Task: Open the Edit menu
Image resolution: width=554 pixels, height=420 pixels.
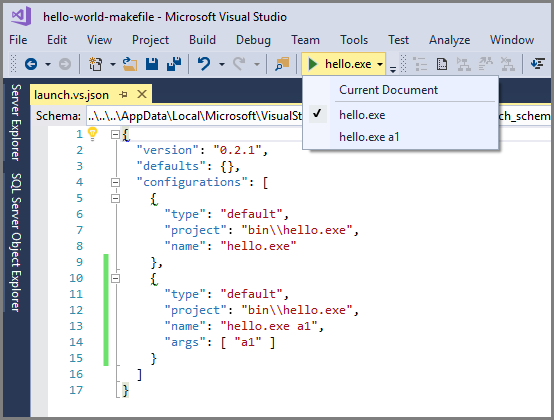Action: click(57, 40)
